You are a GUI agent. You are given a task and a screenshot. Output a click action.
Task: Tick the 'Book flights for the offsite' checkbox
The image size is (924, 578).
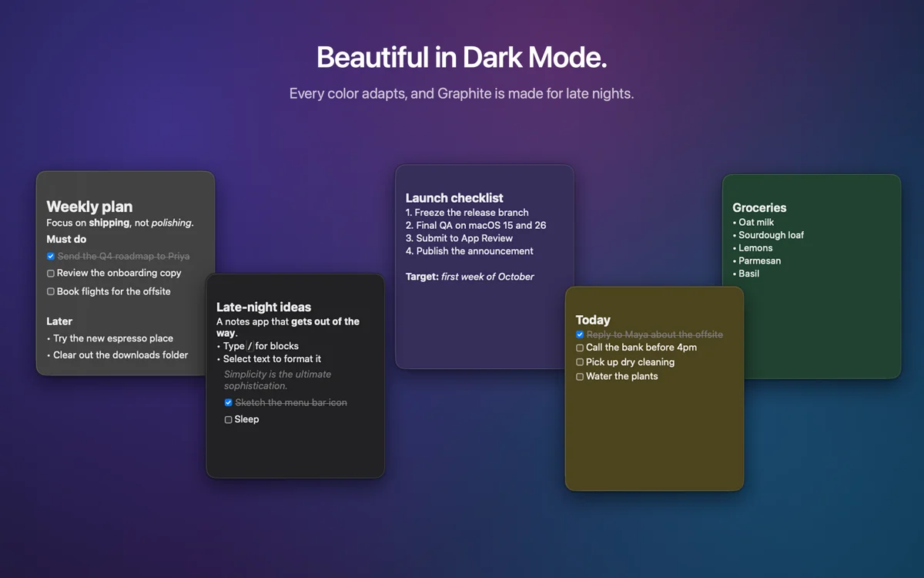tap(51, 291)
